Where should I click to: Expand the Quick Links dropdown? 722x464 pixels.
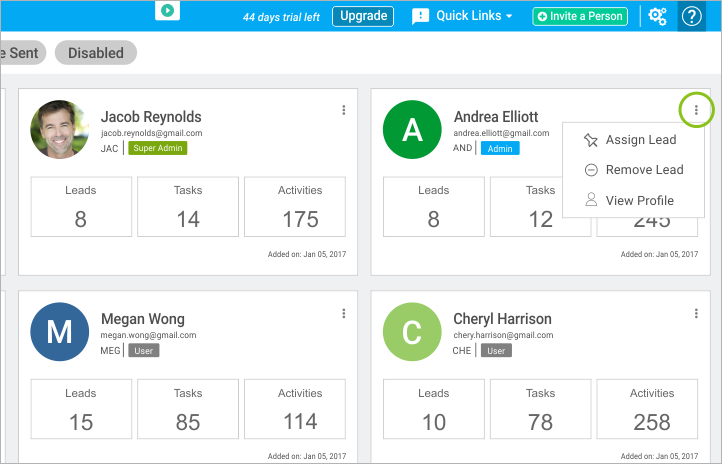click(475, 16)
